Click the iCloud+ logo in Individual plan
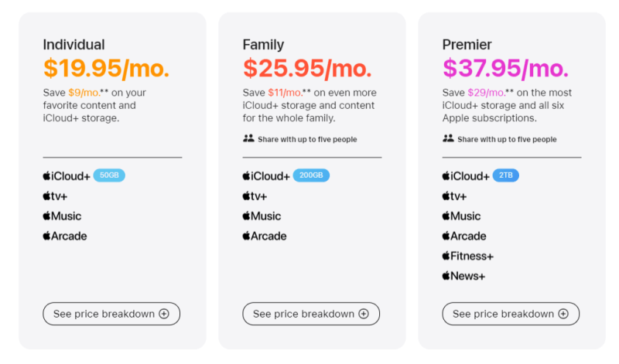The height and width of the screenshot is (364, 619). pos(66,176)
